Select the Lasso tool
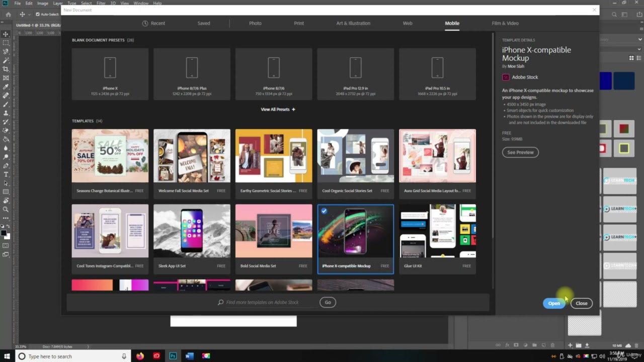Screen dimensions: 644x362 (6, 52)
